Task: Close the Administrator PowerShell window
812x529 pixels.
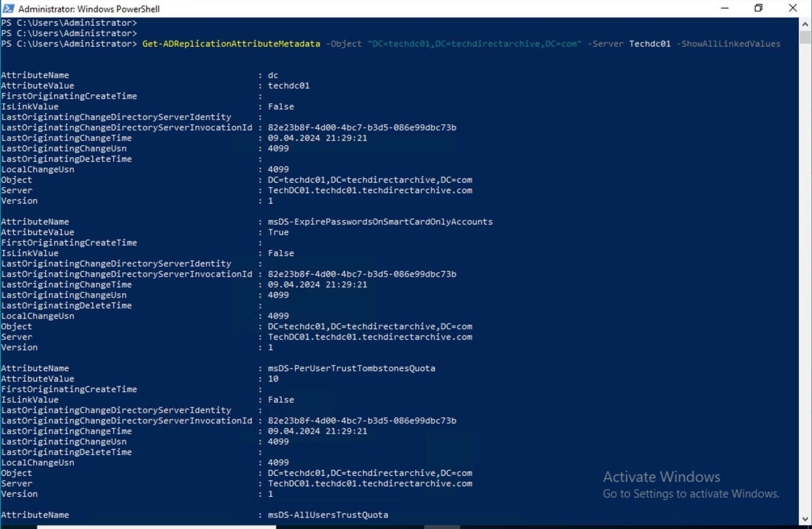Action: pos(792,8)
